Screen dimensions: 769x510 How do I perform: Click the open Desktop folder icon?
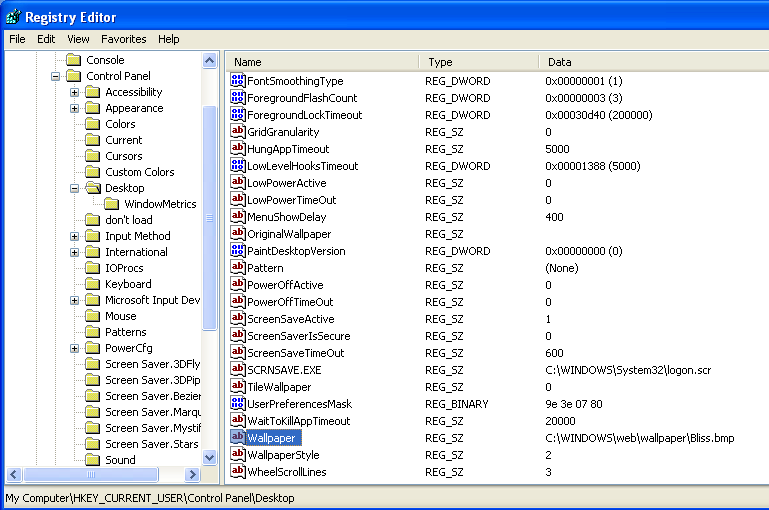[93, 188]
